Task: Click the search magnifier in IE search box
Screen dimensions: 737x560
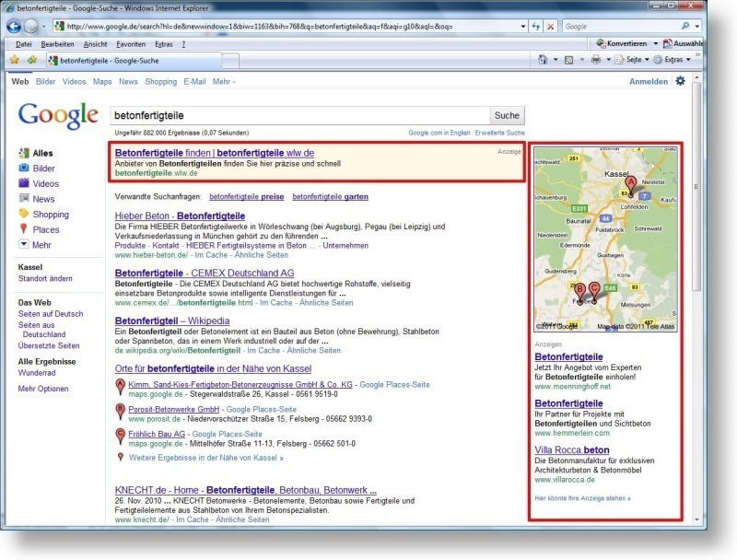Action: point(685,27)
